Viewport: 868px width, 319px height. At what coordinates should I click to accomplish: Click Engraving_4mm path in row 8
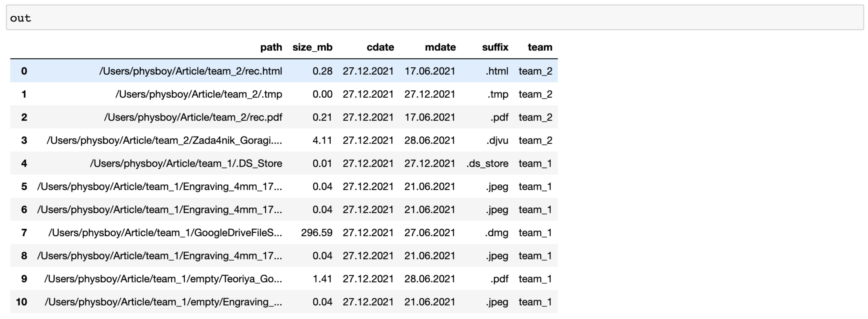(160, 256)
